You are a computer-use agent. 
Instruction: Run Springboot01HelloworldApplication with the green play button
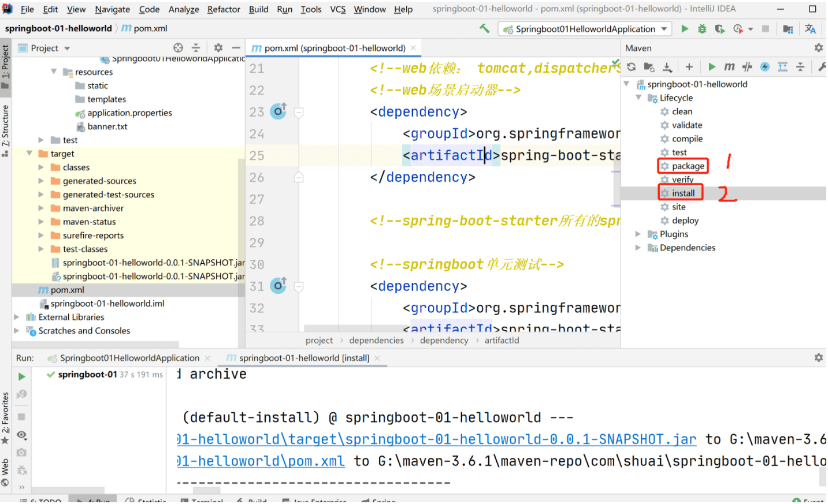685,29
